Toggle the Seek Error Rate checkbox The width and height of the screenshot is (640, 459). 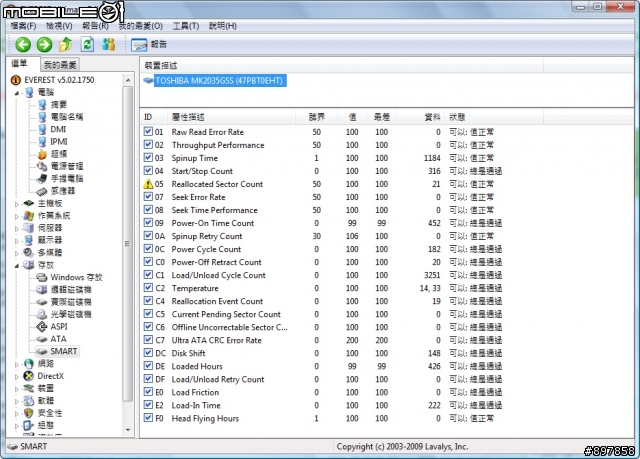pos(148,197)
